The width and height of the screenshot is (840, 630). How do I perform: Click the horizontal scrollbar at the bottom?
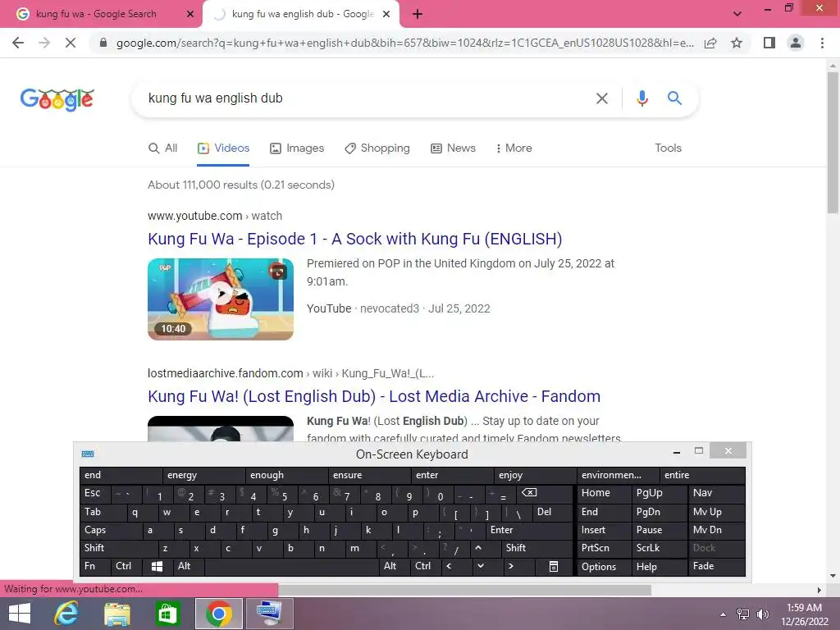click(464, 590)
